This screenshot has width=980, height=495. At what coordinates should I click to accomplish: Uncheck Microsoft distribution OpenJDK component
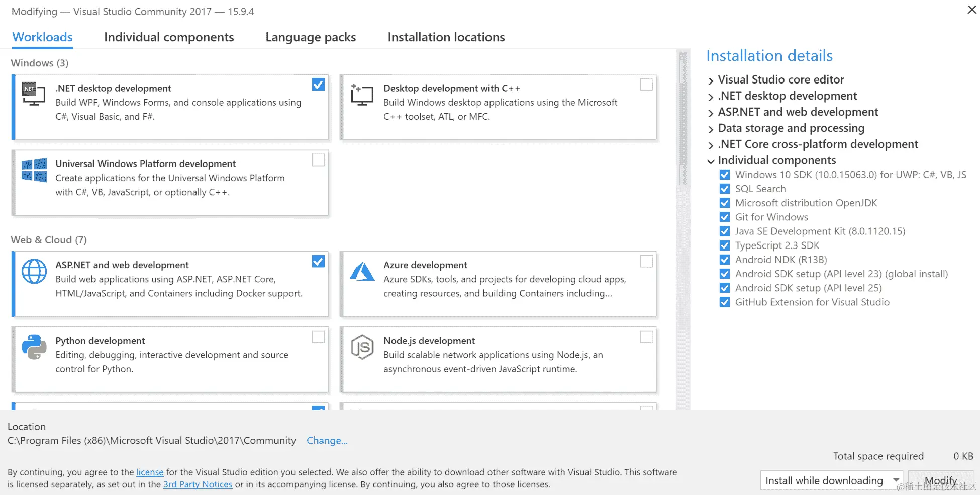click(724, 203)
